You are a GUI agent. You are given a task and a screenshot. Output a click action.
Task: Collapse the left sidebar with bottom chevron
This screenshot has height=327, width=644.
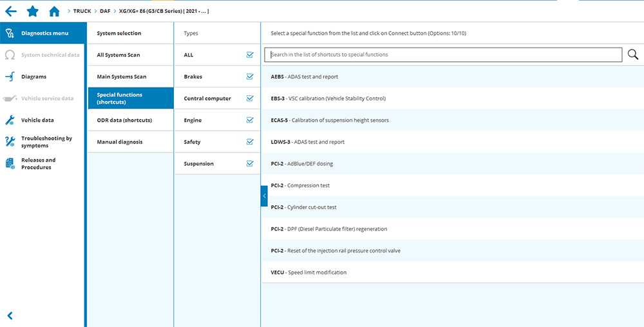coord(10,315)
